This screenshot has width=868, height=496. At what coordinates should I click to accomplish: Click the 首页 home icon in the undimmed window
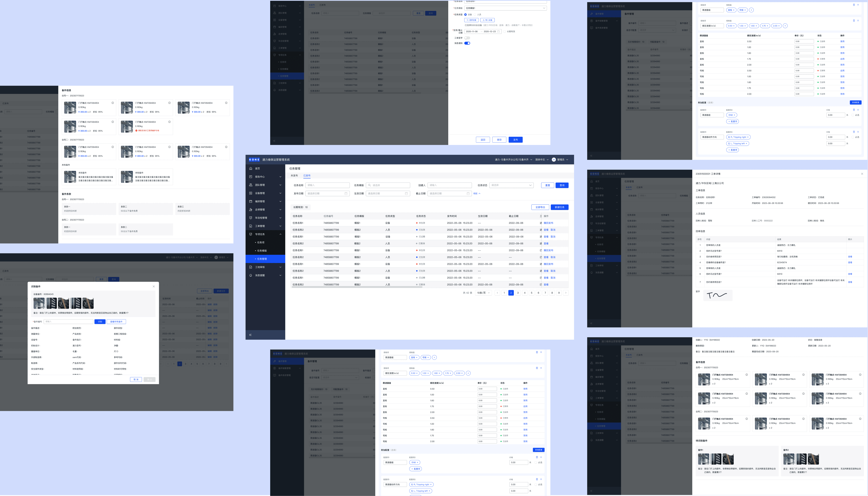(x=251, y=169)
